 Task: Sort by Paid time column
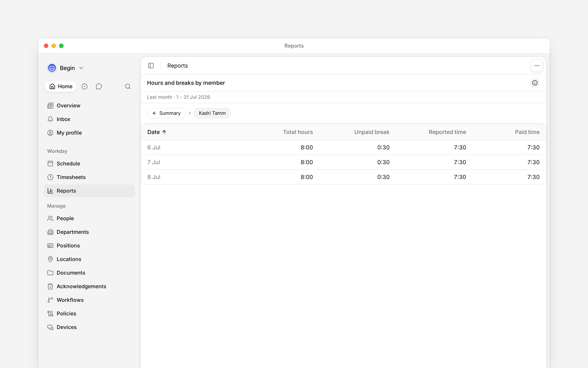tap(527, 132)
